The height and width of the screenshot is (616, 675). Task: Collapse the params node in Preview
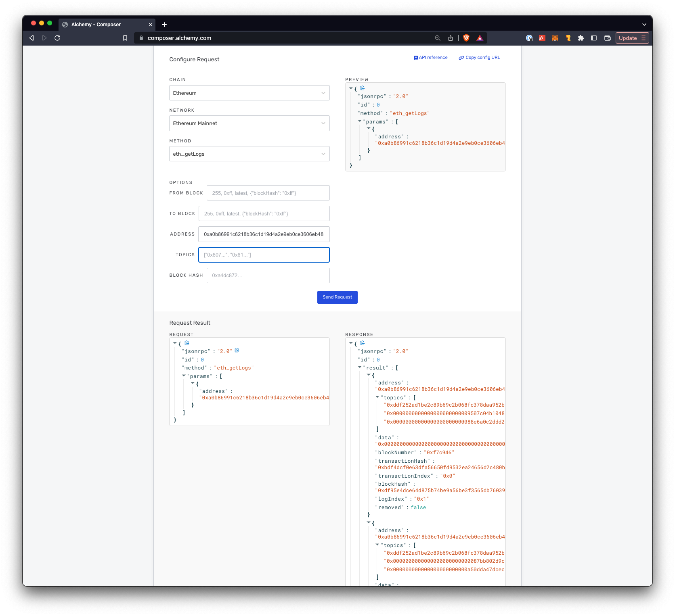tap(359, 121)
